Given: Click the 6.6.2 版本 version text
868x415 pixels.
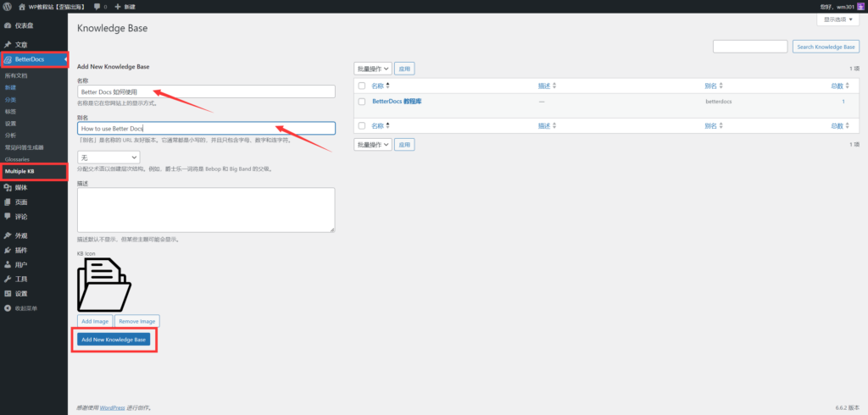Looking at the screenshot, I should pyautogui.click(x=848, y=407).
